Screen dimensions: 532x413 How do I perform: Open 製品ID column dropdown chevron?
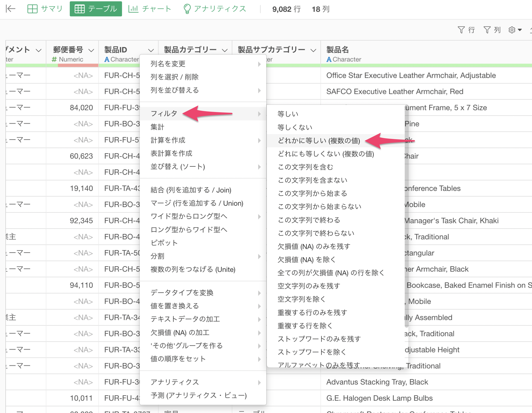coord(151,50)
